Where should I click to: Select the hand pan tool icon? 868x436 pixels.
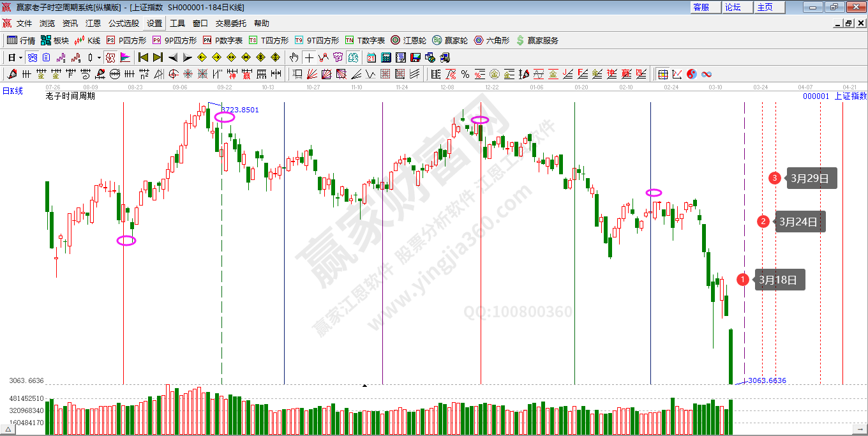pyautogui.click(x=294, y=57)
